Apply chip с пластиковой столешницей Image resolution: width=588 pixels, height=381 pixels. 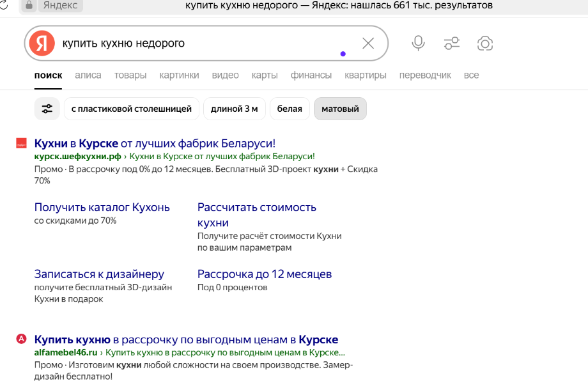[132, 109]
